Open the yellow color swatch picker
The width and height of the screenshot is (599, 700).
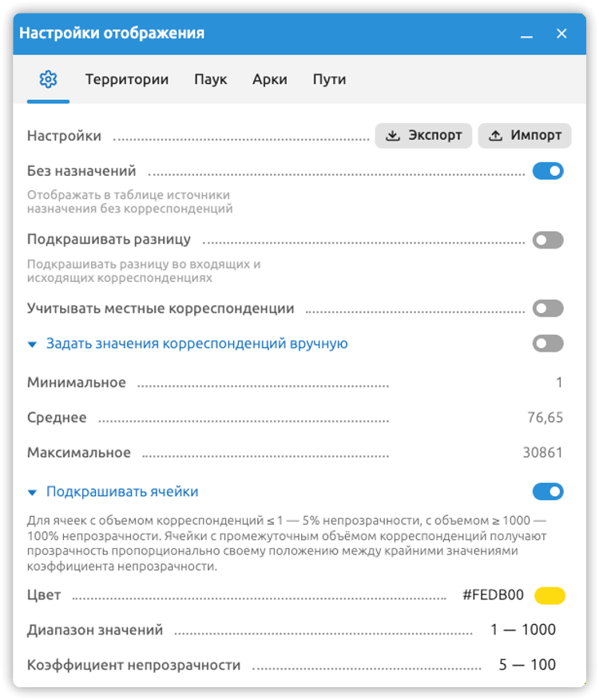tap(550, 595)
